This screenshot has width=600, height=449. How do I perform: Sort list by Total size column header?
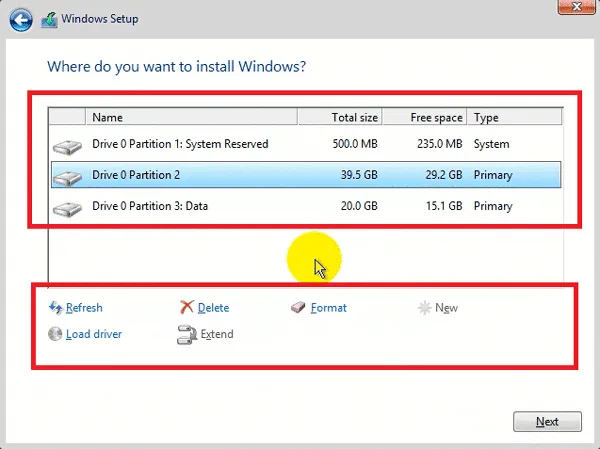pyautogui.click(x=340, y=117)
